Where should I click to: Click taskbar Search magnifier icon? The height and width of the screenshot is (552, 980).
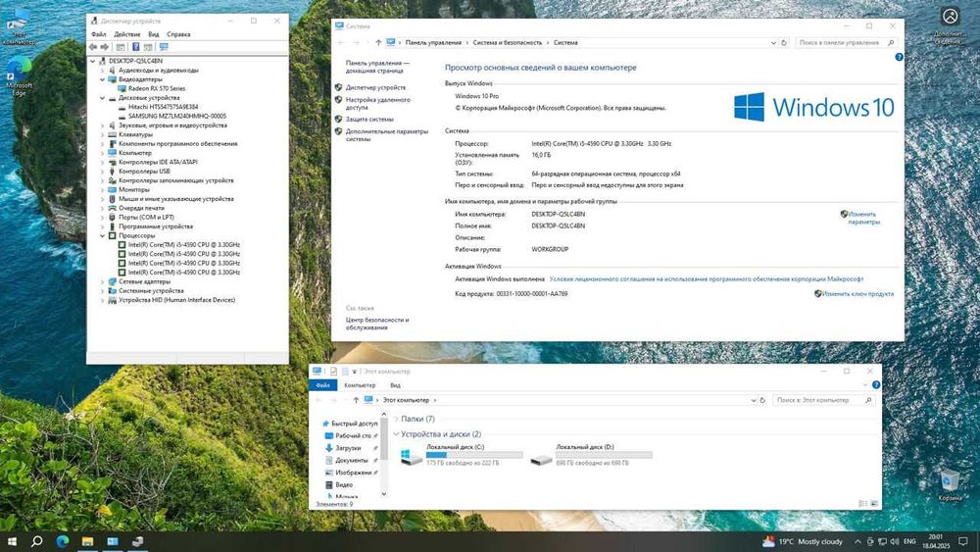37,541
